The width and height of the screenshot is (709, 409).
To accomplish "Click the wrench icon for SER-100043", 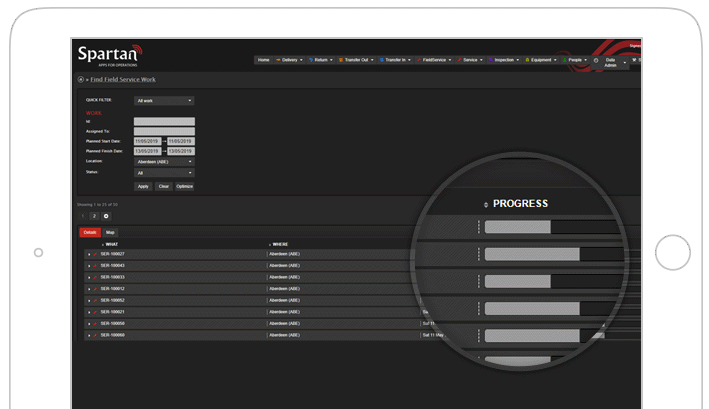I will pos(95,266).
